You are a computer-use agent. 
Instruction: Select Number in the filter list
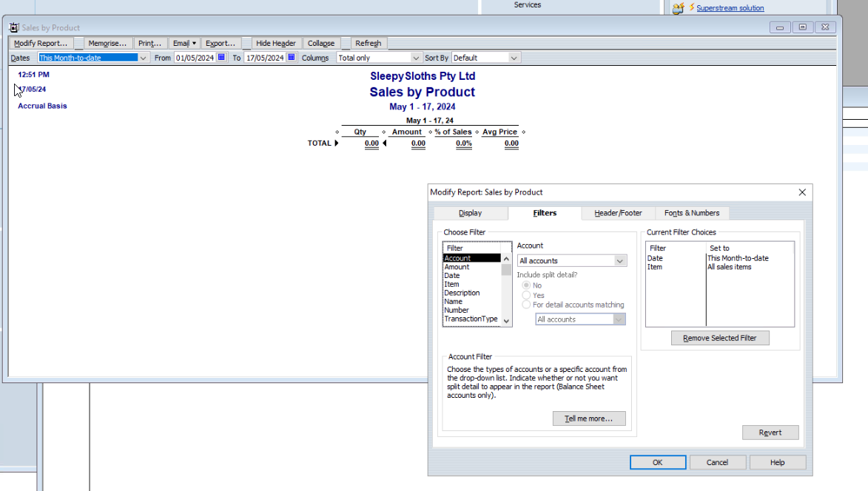[x=471, y=310]
